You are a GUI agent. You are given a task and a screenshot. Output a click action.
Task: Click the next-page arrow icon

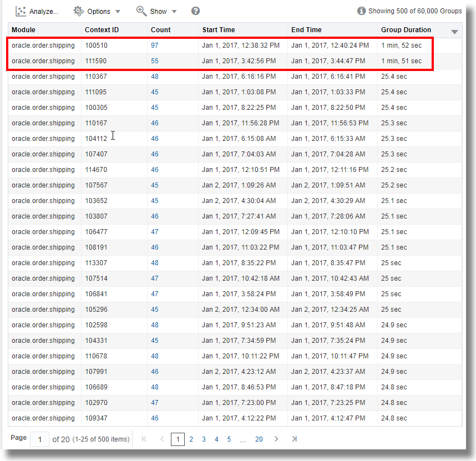276,439
